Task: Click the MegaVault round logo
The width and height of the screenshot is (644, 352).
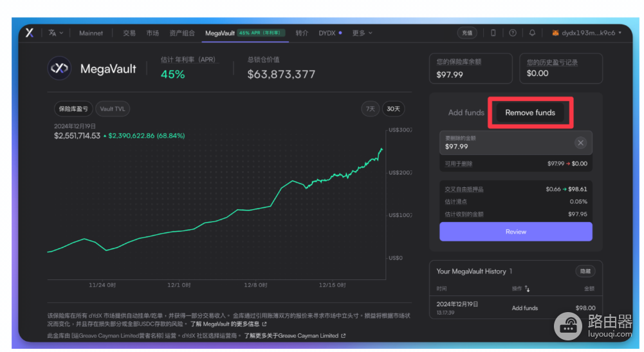Action: point(59,68)
